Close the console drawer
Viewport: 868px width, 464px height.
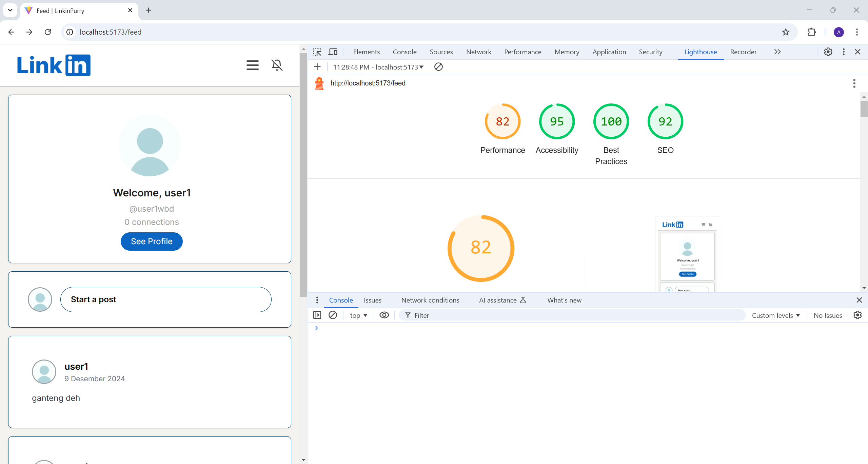[x=859, y=300]
